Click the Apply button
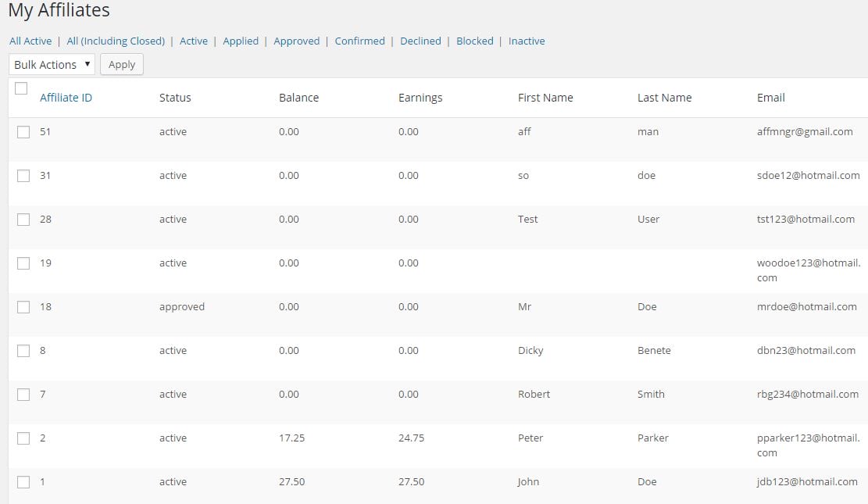This screenshot has height=504, width=868. point(121,64)
